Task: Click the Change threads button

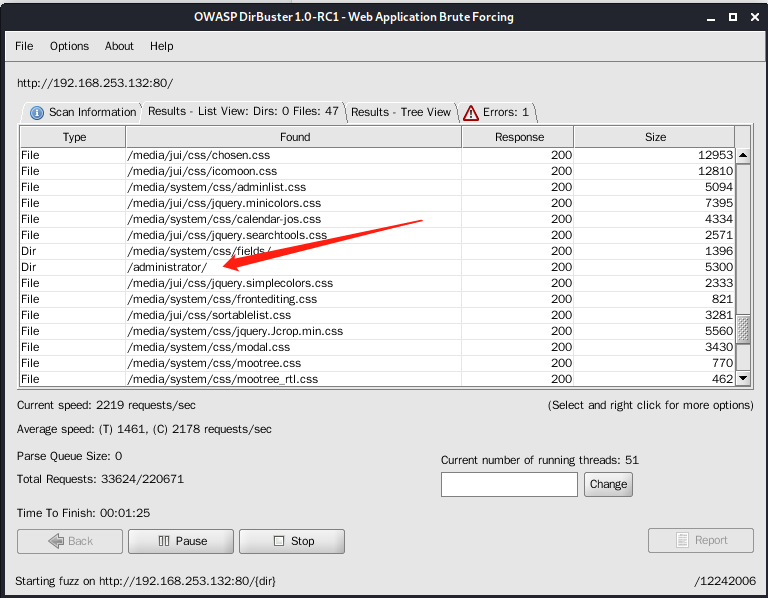Action: coord(608,484)
